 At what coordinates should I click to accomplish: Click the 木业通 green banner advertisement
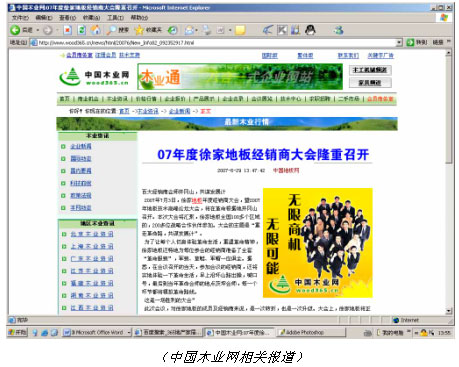click(240, 77)
